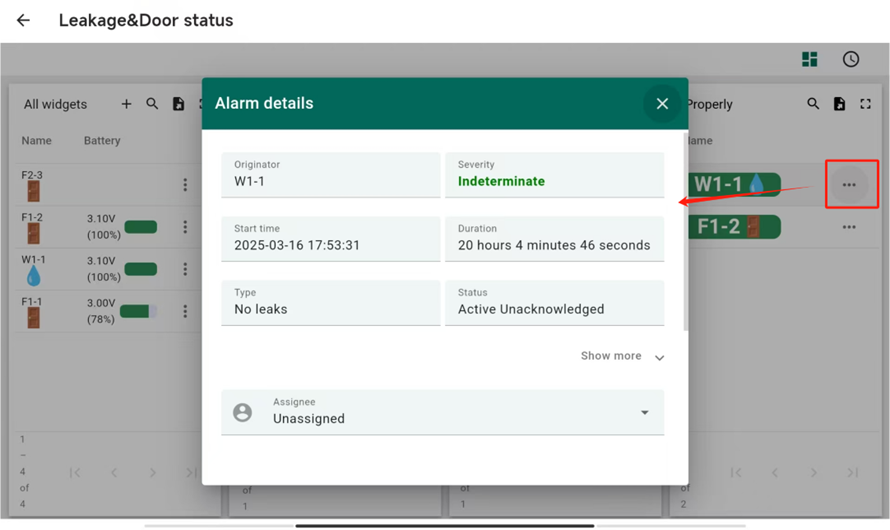Screen dimensions: 890x530
Task: Open the time window clock icon
Action: (x=851, y=60)
